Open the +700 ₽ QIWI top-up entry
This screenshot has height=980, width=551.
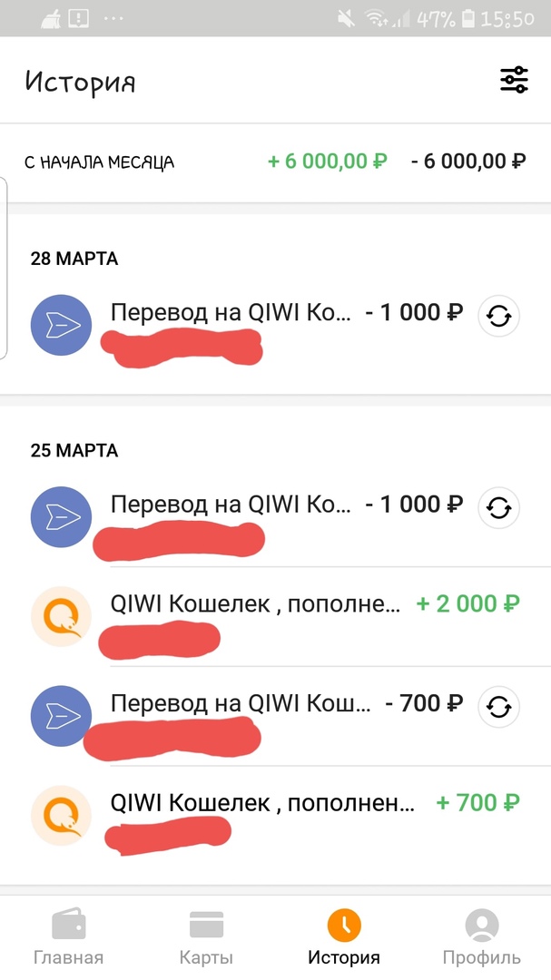(263, 804)
